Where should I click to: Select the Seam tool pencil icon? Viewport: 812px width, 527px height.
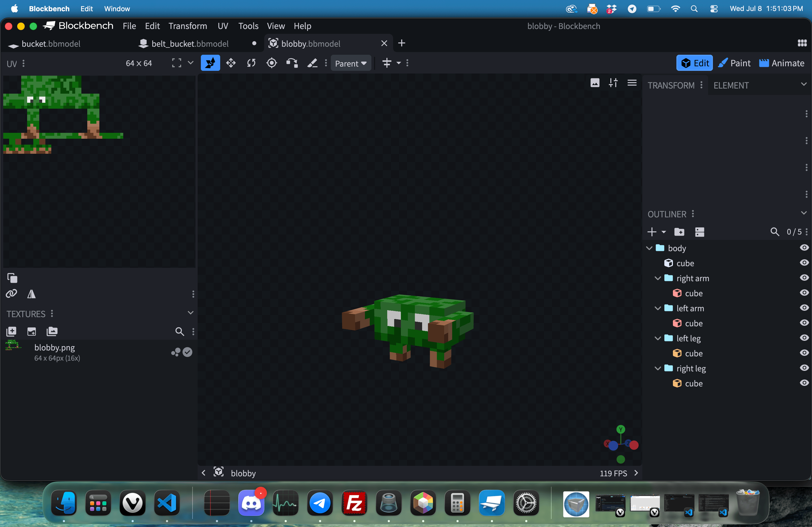click(312, 63)
